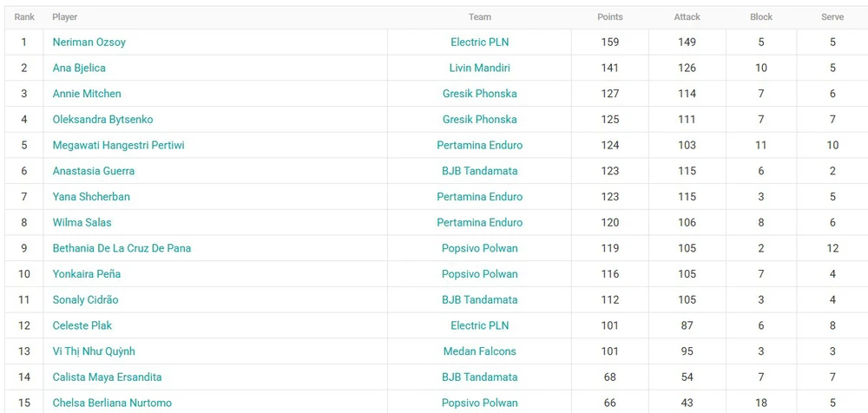Open Megawati Hangestri Pertiwi profile
The height and width of the screenshot is (413, 868).
118,145
